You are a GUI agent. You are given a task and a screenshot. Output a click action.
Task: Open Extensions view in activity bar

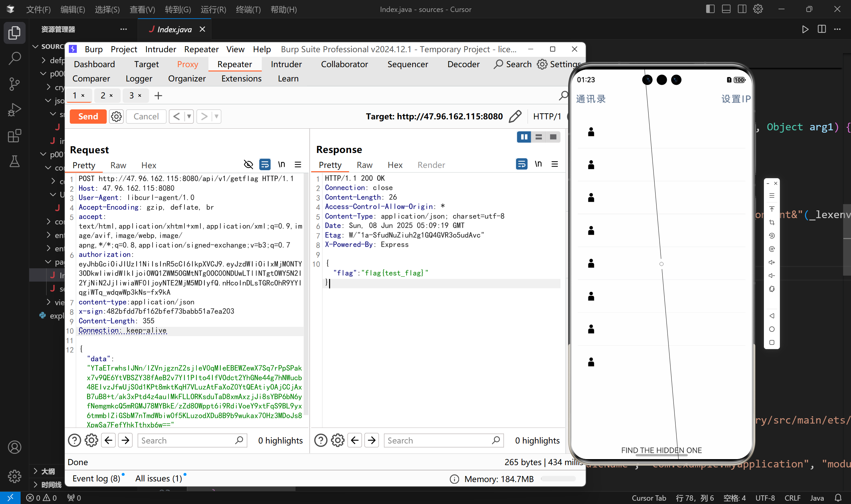click(x=14, y=136)
